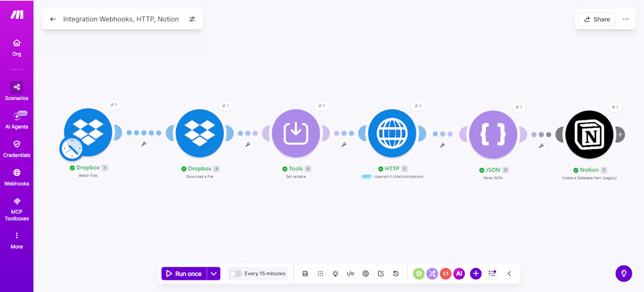Click the Set variable caption
Screen dimensions: 644x292
click(296, 177)
